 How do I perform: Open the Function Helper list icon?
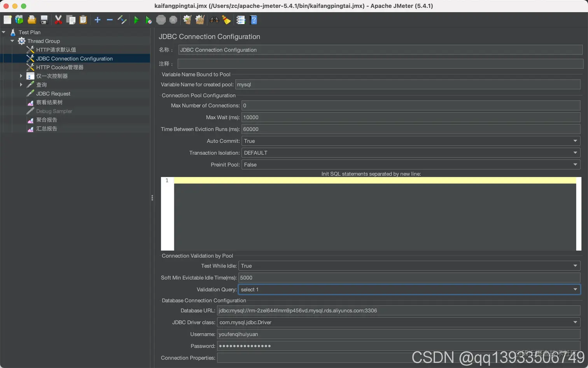pyautogui.click(x=241, y=20)
